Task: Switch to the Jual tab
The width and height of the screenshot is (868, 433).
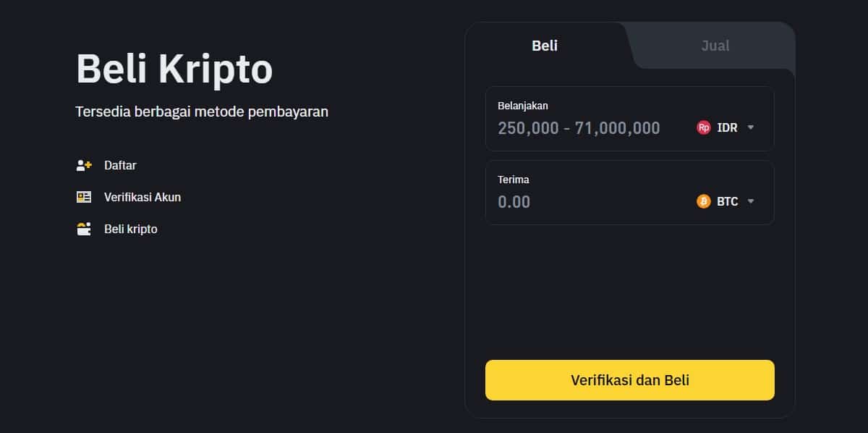Action: tap(715, 46)
